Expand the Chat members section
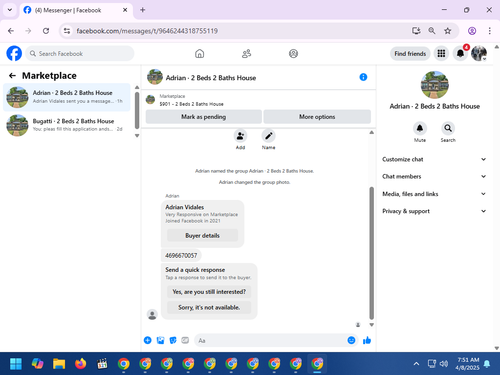 [x=434, y=176]
